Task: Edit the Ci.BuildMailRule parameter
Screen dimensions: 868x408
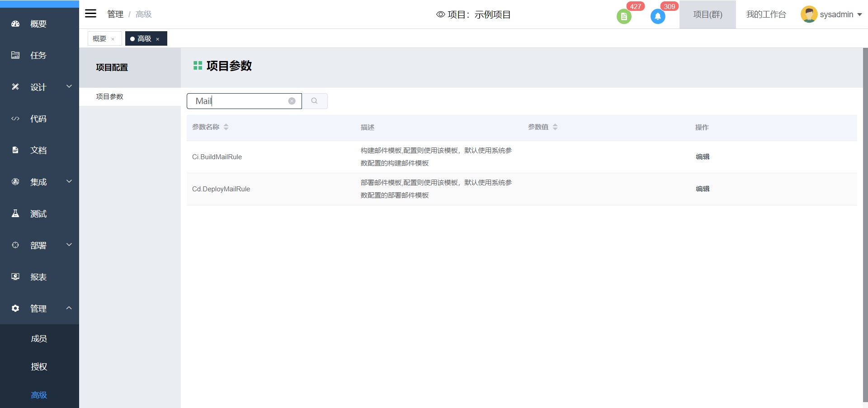Action: pyautogui.click(x=702, y=157)
